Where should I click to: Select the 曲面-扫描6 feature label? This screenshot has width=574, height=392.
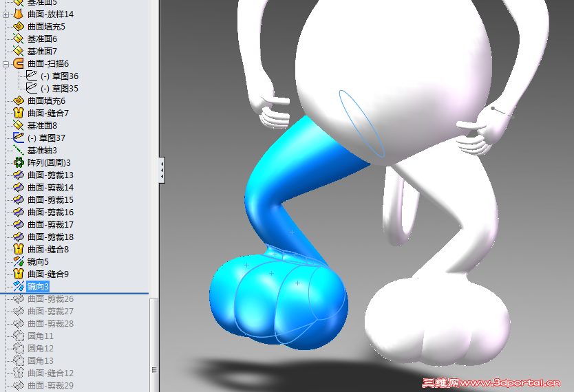tap(48, 64)
